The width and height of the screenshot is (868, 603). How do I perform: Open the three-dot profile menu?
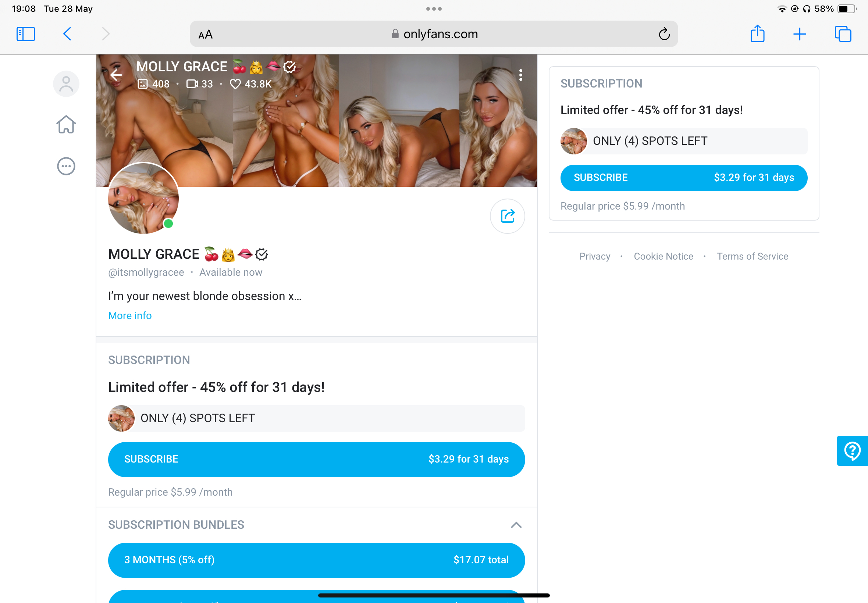pyautogui.click(x=520, y=75)
